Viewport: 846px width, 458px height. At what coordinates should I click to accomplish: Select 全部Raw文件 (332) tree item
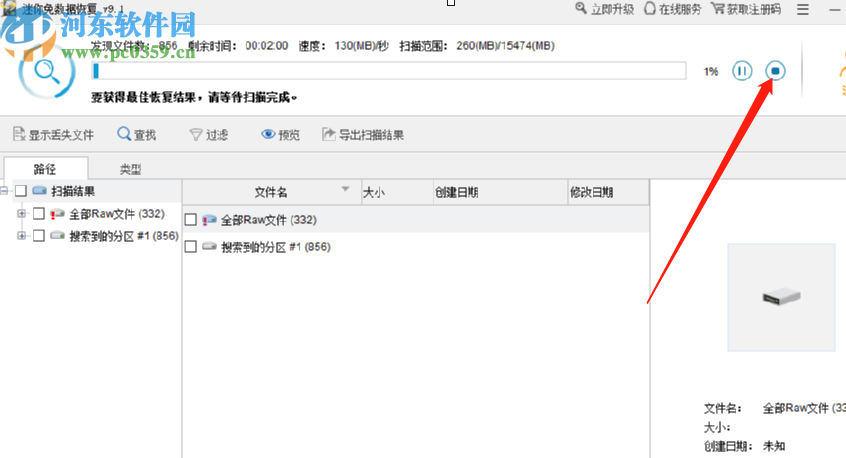tap(117, 214)
